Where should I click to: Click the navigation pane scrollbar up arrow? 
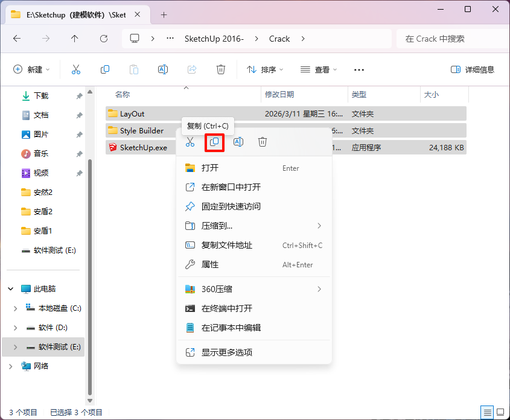pos(90,92)
